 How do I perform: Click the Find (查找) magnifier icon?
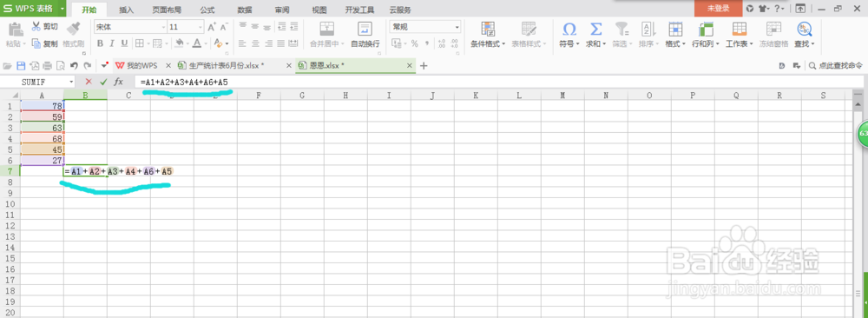[804, 29]
